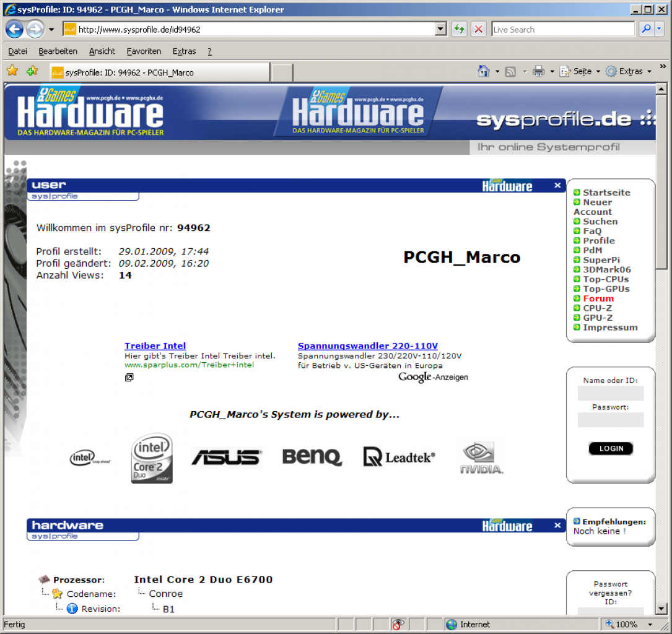Click the RSS feeds icon
This screenshot has height=634, width=672.
tap(510, 72)
